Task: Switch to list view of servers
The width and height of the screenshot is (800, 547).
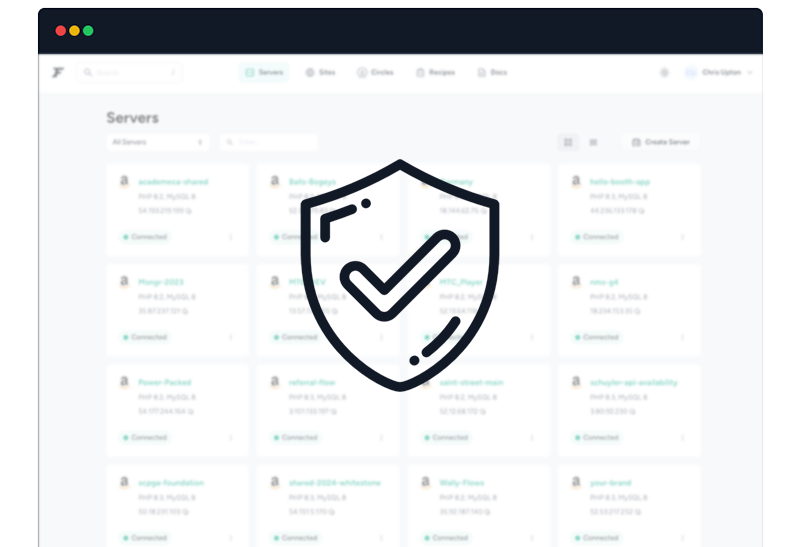Action: coord(593,143)
